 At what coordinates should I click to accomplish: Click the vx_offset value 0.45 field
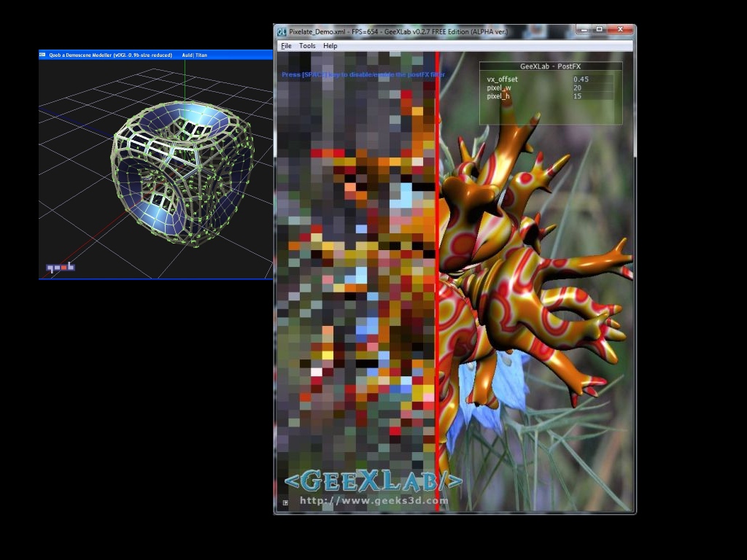[592, 79]
